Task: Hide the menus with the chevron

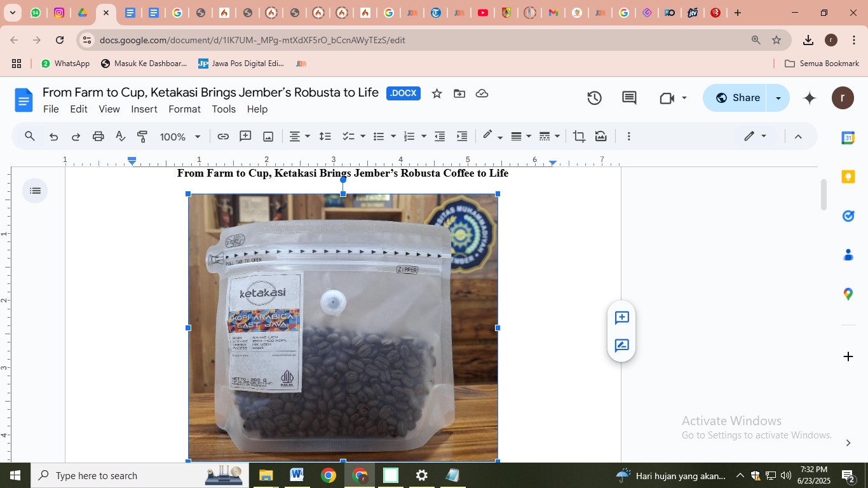Action: coord(799,136)
